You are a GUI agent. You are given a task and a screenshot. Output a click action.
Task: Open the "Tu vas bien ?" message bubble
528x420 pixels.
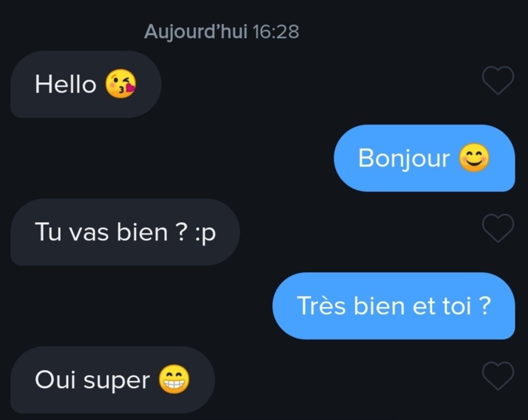(125, 232)
